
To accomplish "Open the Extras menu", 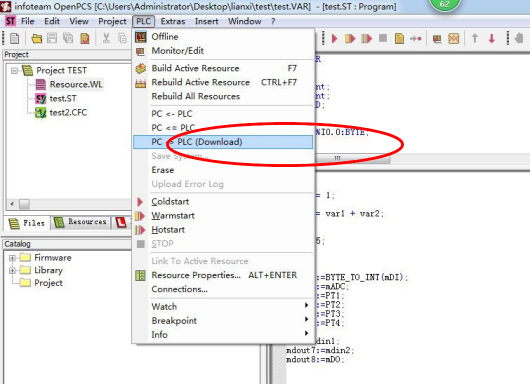I will 173,21.
